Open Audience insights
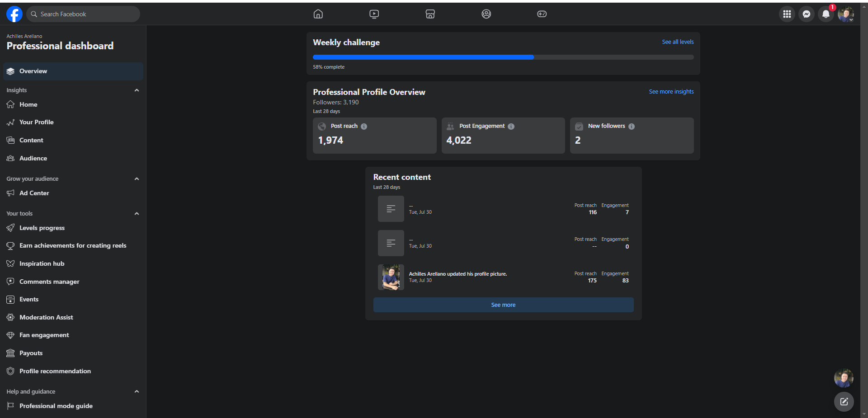868x418 pixels. point(73,158)
